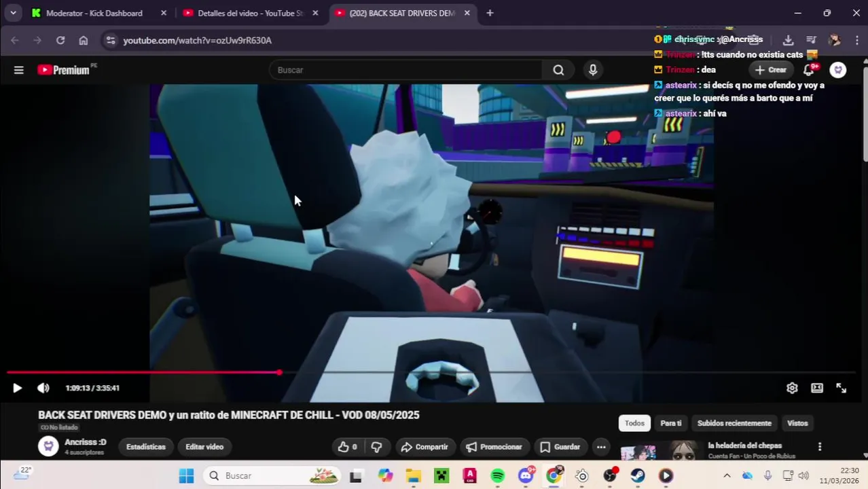Seek on the red video progress bar
The image size is (868, 489).
click(431, 372)
